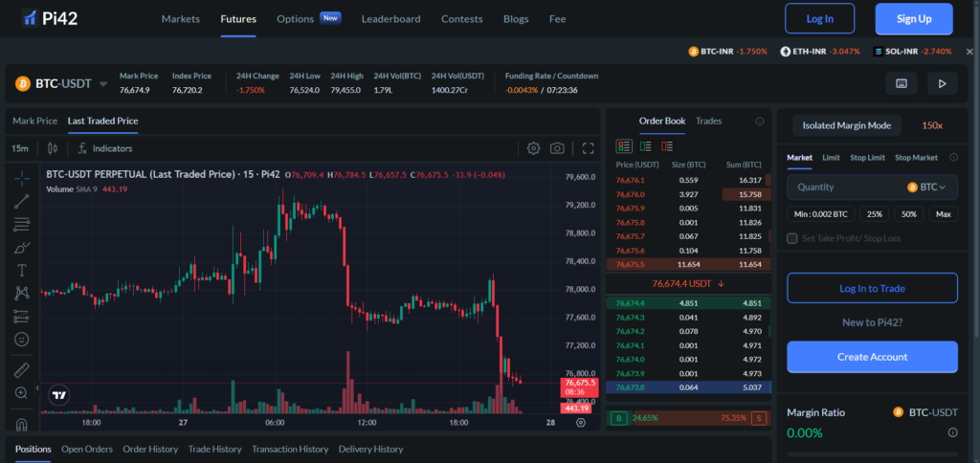Open the keyboard shortcuts panel icon
This screenshot has width=980, height=463.
click(x=902, y=83)
